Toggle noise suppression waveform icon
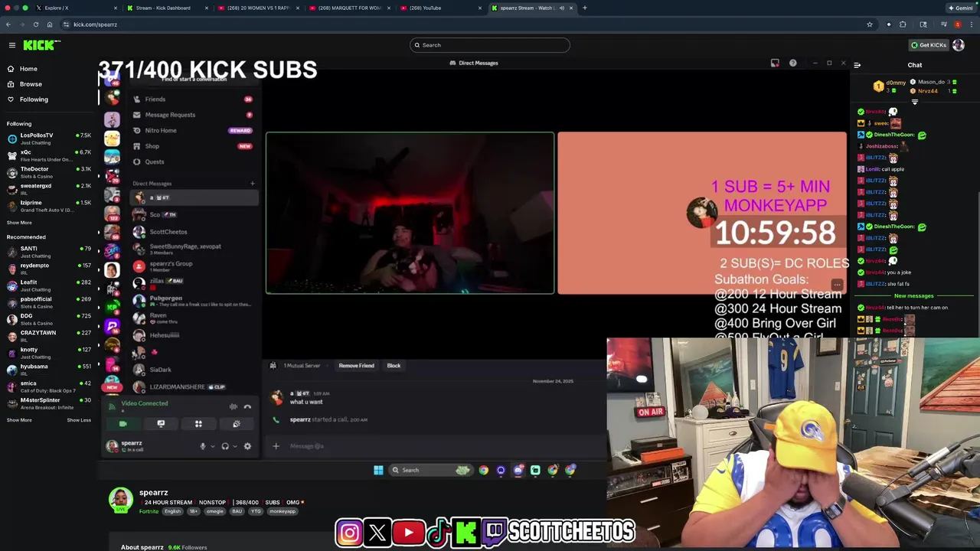Screen dimensions: 980x551 click(234, 407)
